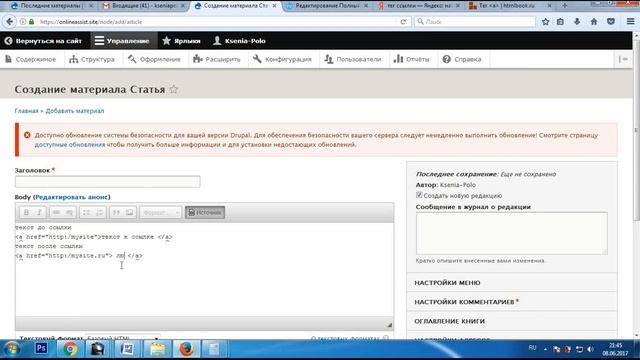This screenshot has width=640, height=360.
Task: Grab the body editor resize handle
Action: (x=389, y=325)
